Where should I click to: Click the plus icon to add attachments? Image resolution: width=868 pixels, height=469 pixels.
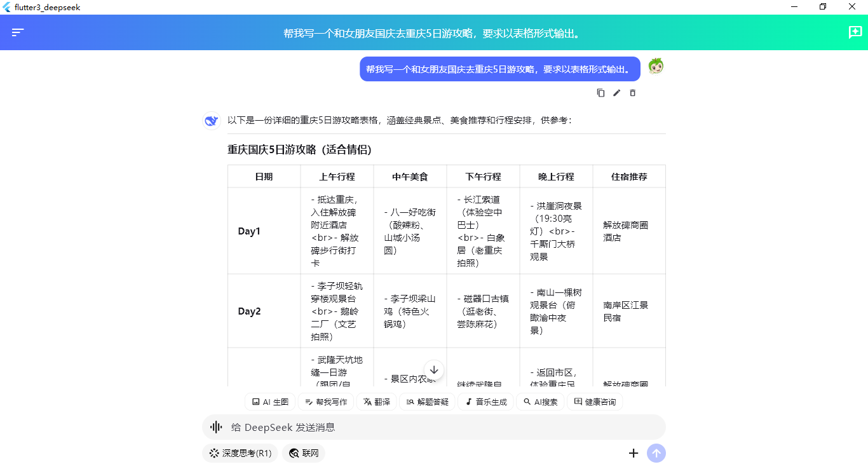[633, 453]
